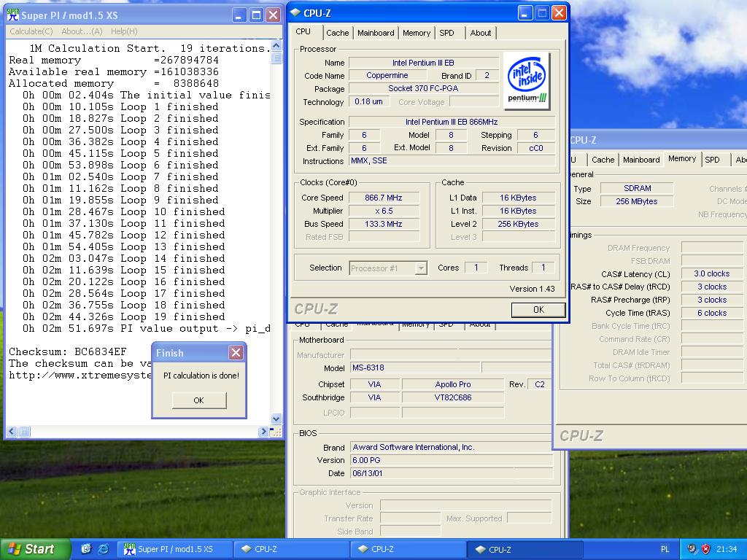Close the Finish dialog with its X button
Image resolution: width=747 pixels, height=560 pixels.
pyautogui.click(x=236, y=352)
